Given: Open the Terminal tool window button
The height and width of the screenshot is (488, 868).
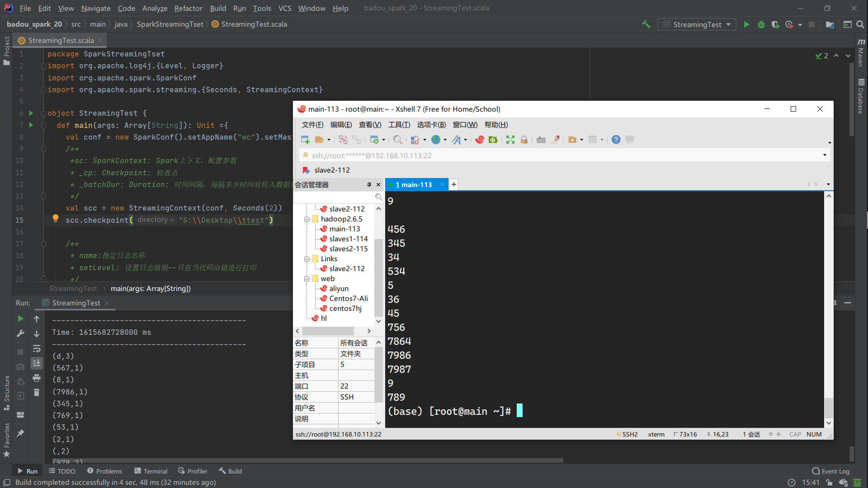Looking at the screenshot, I should click(x=151, y=471).
